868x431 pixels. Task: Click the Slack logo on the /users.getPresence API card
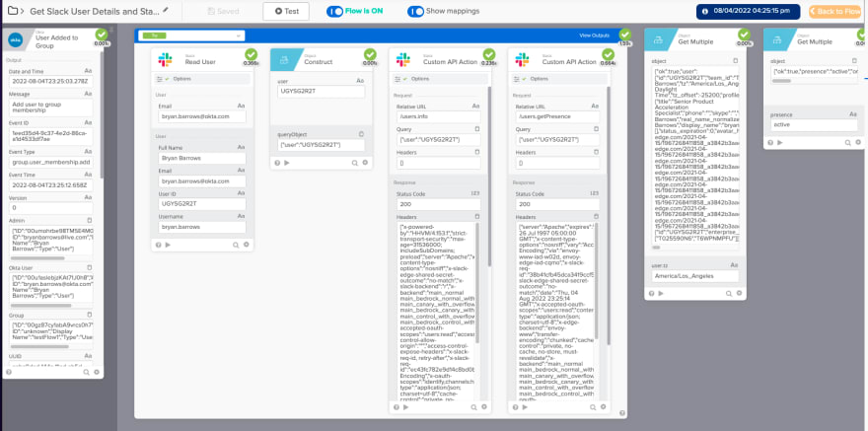(x=522, y=59)
